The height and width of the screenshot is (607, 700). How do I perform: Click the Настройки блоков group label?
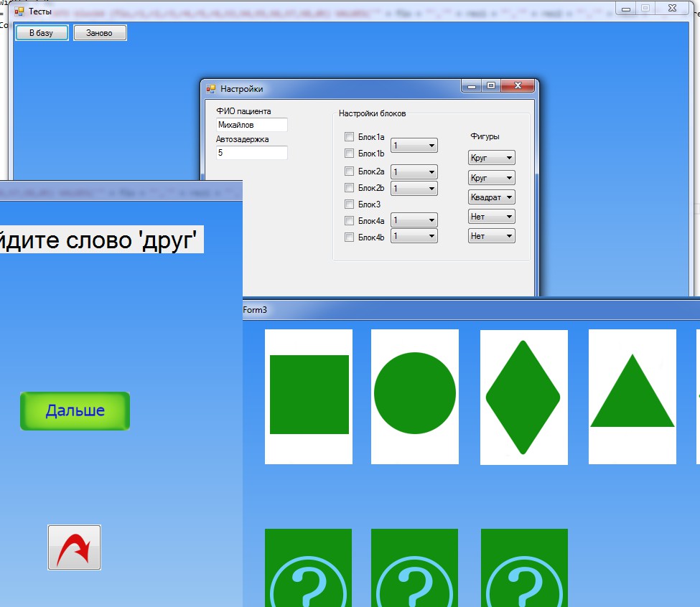(373, 113)
